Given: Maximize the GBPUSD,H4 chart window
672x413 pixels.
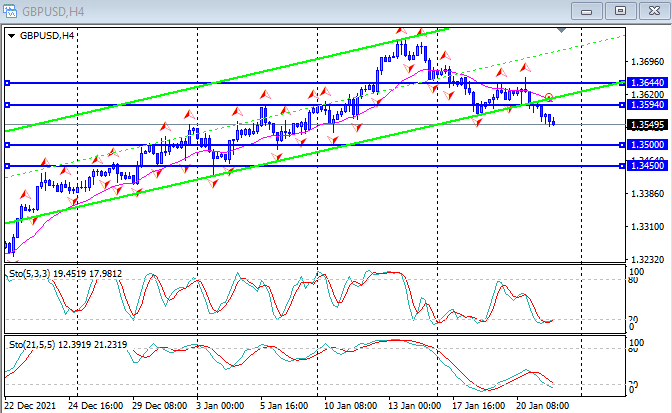Looking at the screenshot, I should [x=620, y=11].
